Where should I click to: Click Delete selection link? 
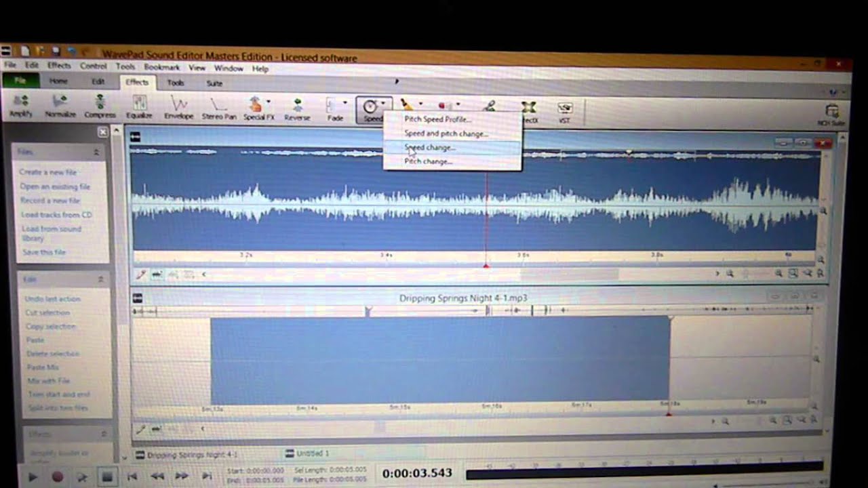point(54,354)
